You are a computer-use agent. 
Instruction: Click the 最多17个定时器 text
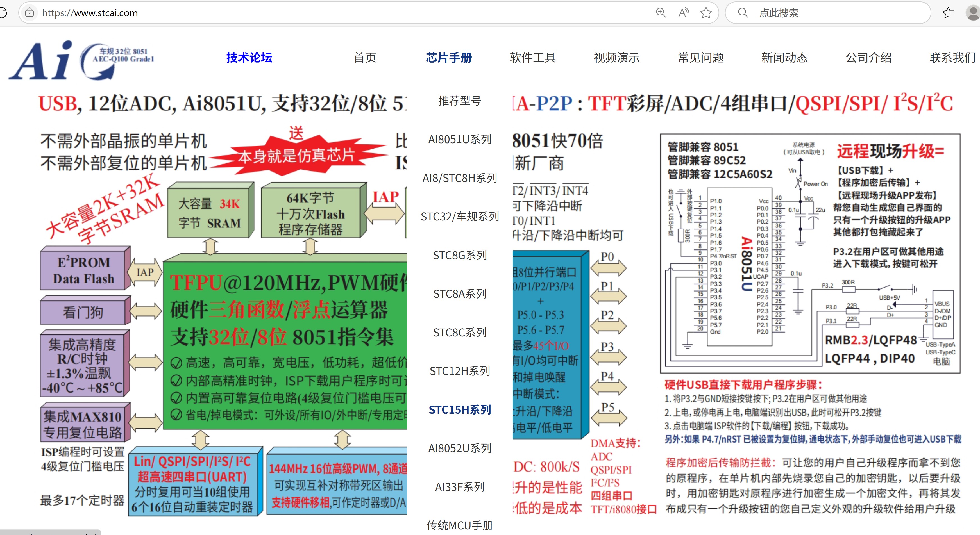[83, 500]
